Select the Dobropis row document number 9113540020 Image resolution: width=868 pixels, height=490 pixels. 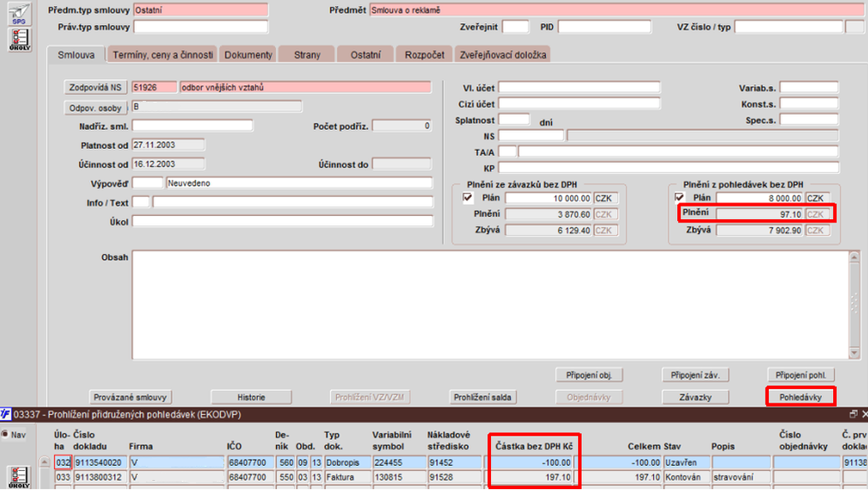click(x=98, y=462)
